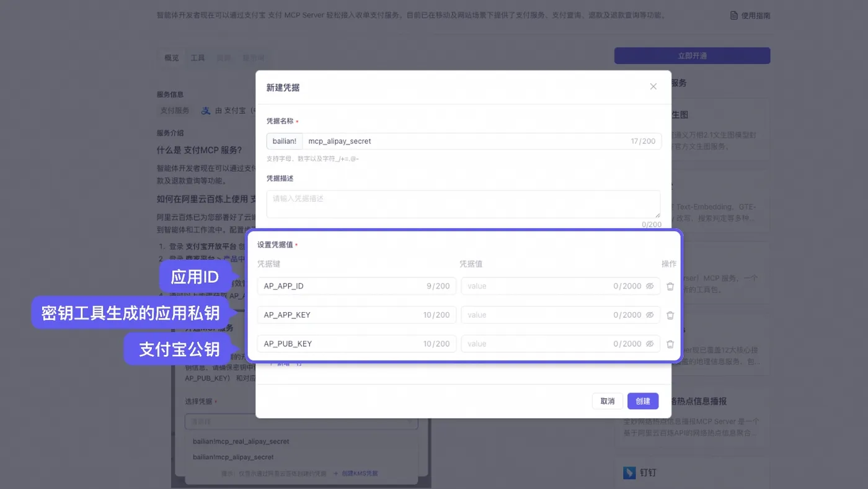The width and height of the screenshot is (868, 489).
Task: Select bailian!mcp_real_alipay_secret from credential list
Action: coord(241,442)
